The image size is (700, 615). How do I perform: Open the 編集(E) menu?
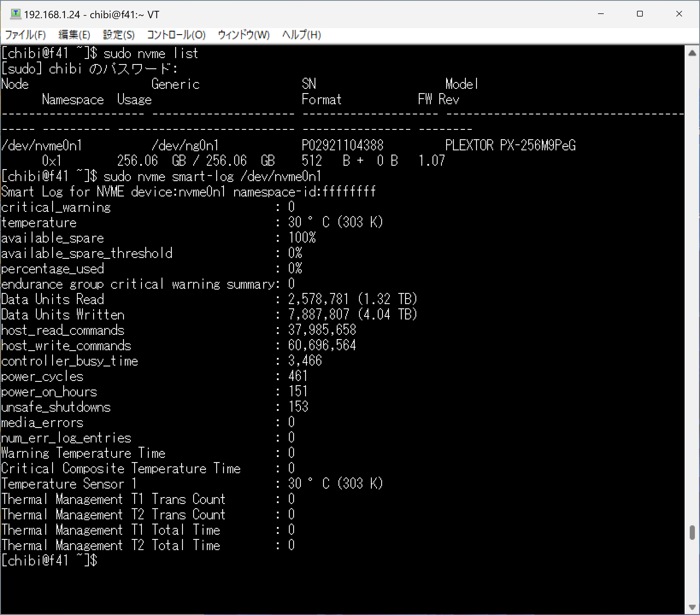74,35
